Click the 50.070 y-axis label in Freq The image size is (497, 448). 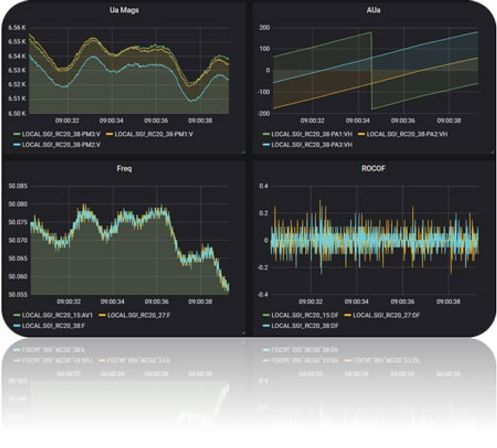[x=18, y=240]
